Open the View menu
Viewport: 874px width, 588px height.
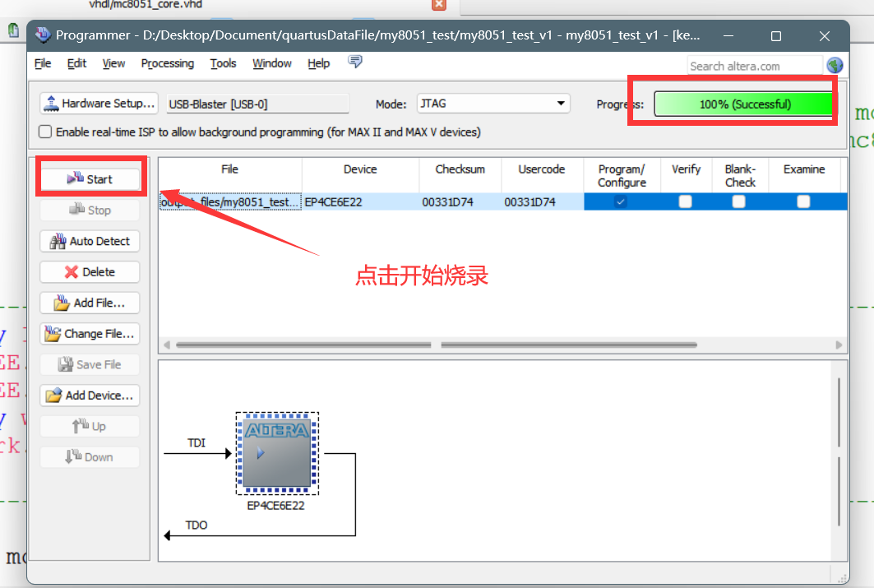point(113,63)
